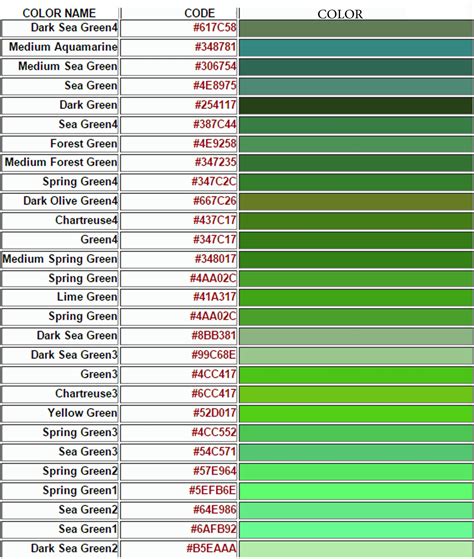Pick the Medium Sea Green color swatch
Image resolution: width=474 pixels, height=559 pixels.
coord(356,67)
